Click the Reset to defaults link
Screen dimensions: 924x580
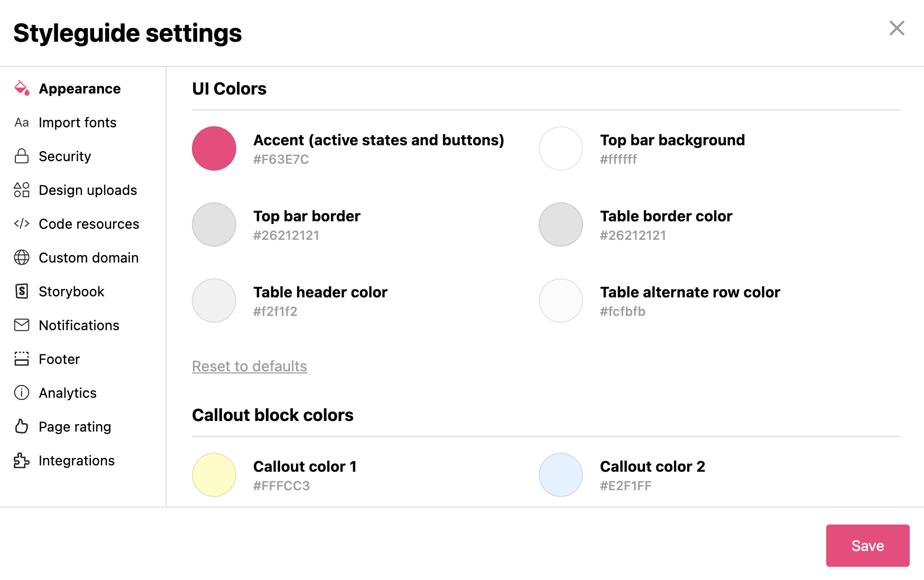pos(249,366)
